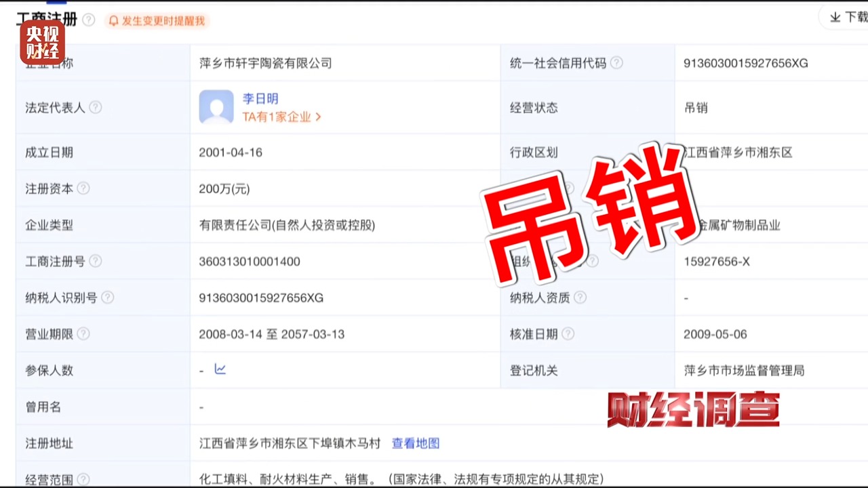Click help icon next to 工商注册号
The width and height of the screenshot is (868, 488).
click(95, 261)
